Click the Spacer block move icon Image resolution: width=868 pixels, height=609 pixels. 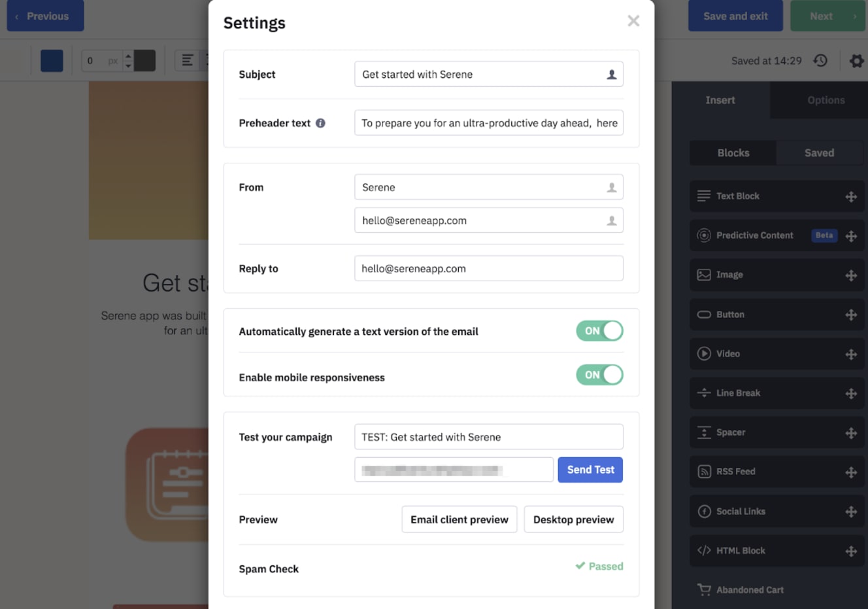[x=850, y=433]
